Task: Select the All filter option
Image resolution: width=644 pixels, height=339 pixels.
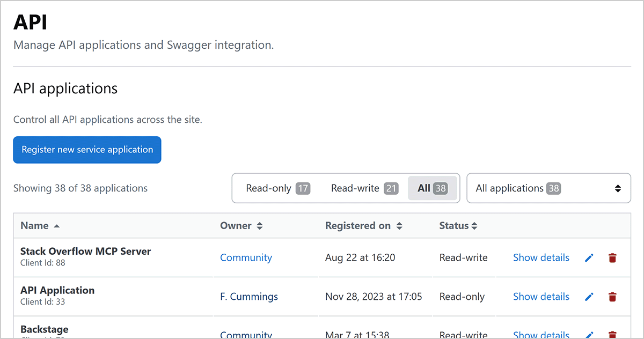Action: point(432,188)
